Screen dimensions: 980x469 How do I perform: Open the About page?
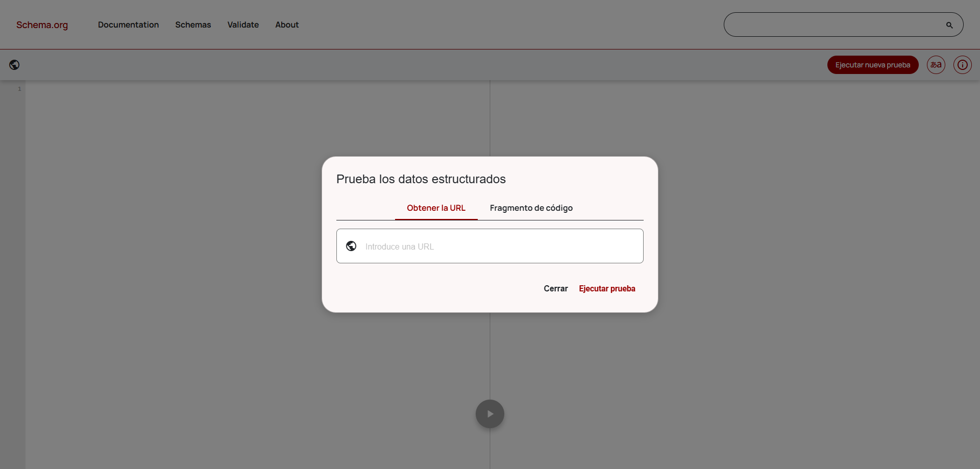point(287,24)
